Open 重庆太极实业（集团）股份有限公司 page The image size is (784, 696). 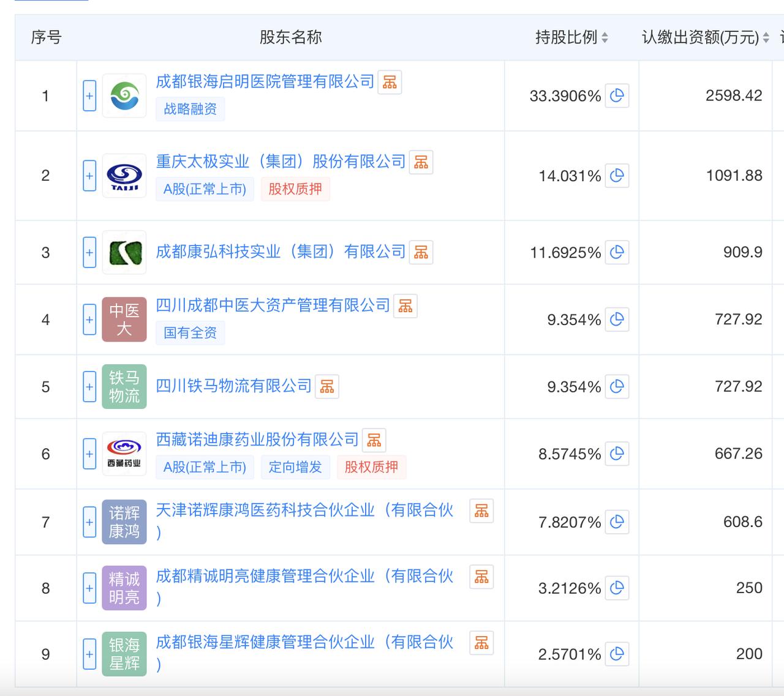pos(281,162)
